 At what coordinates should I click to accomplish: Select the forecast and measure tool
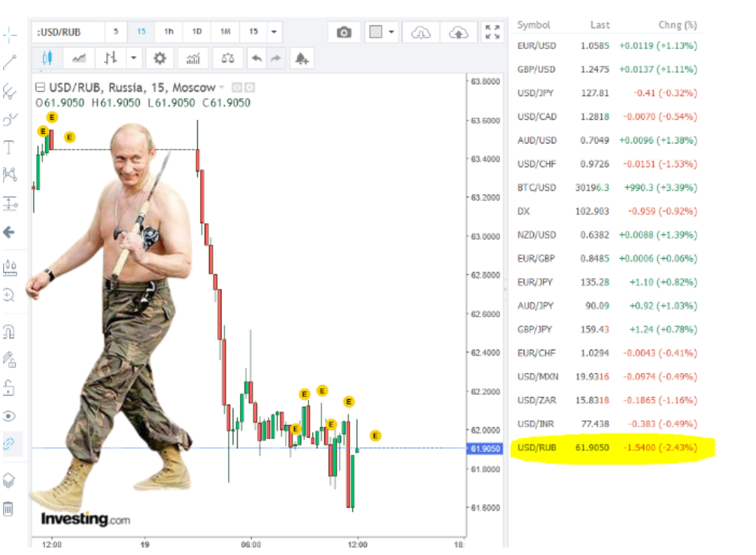tap(10, 204)
